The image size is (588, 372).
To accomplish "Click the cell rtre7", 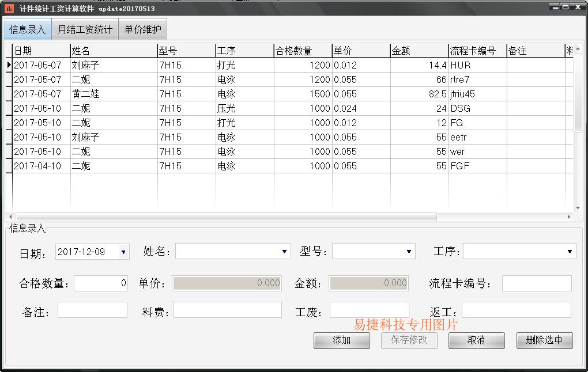I will pos(478,79).
